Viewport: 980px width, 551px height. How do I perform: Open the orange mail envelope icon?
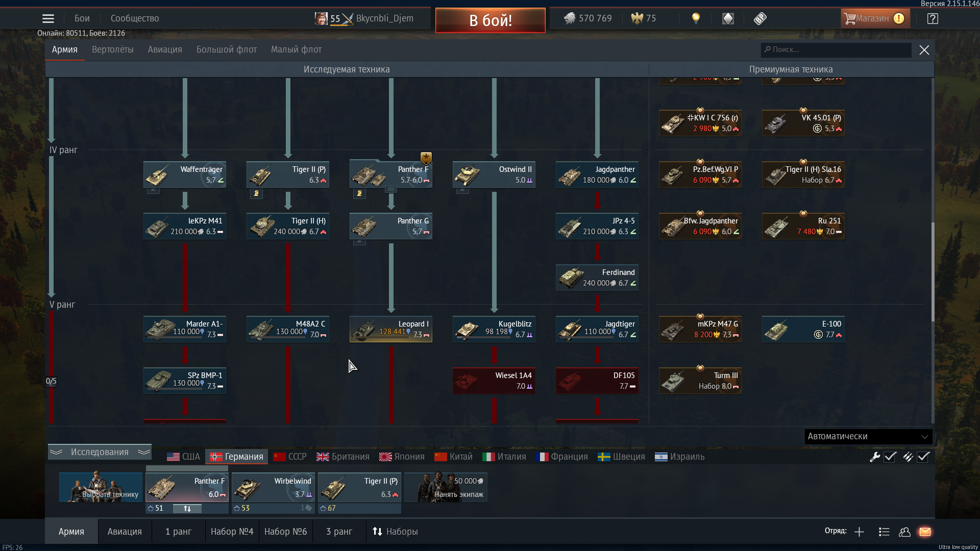[925, 532]
